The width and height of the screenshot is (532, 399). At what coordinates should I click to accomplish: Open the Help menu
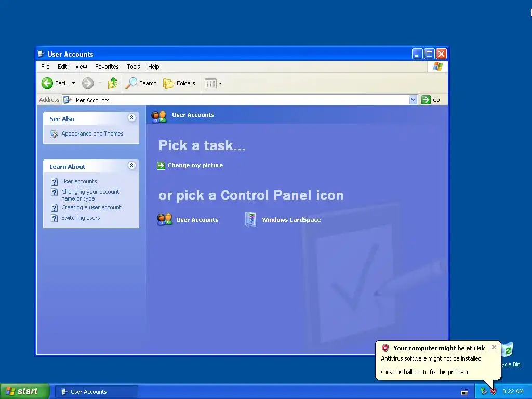pos(153,66)
